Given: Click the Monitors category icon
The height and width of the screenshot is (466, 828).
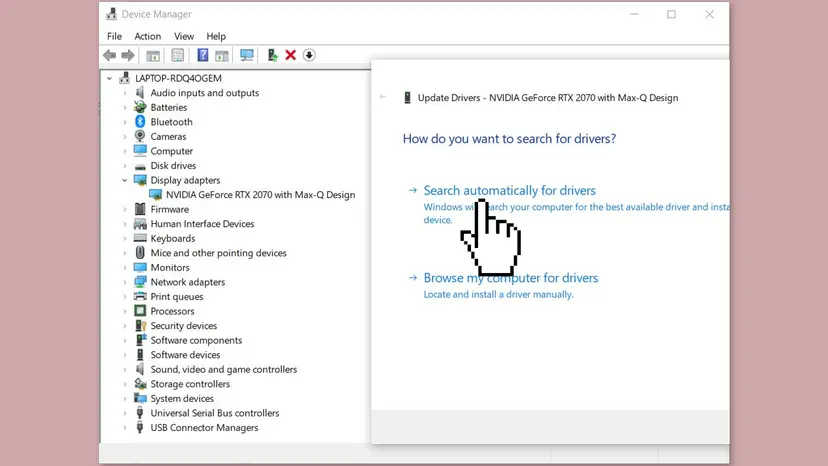Looking at the screenshot, I should pos(140,267).
